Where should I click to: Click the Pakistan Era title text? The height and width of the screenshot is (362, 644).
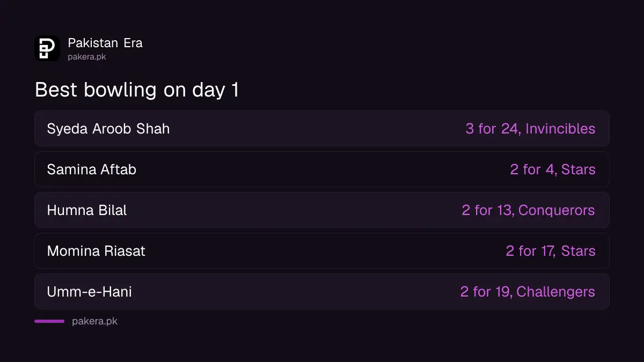tap(105, 43)
